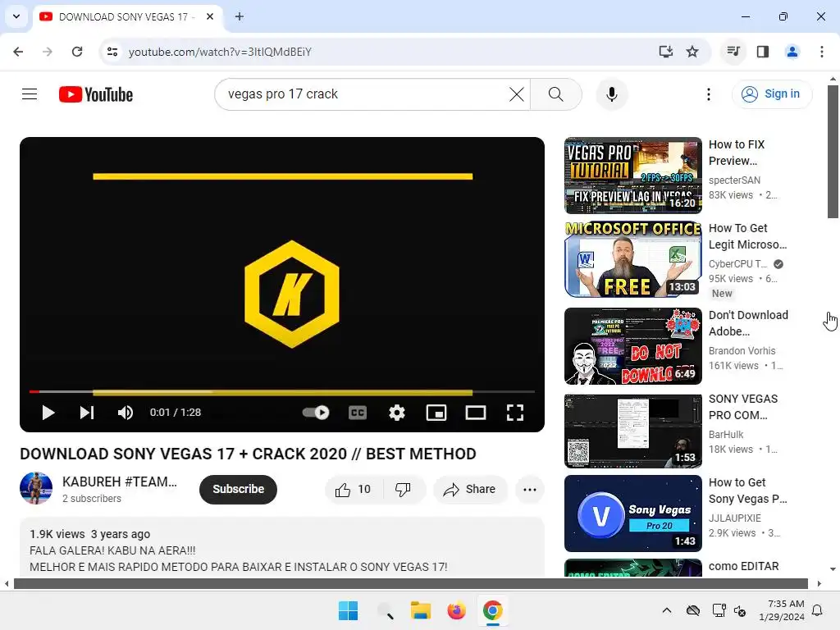840x630 pixels.
Task: Enable miniplayer mode
Action: point(436,413)
